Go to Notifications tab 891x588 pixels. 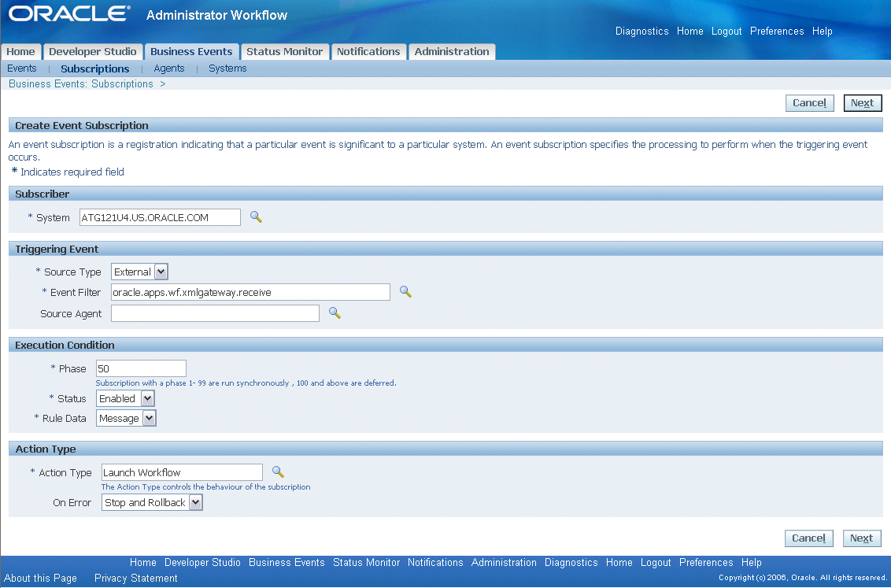(368, 52)
